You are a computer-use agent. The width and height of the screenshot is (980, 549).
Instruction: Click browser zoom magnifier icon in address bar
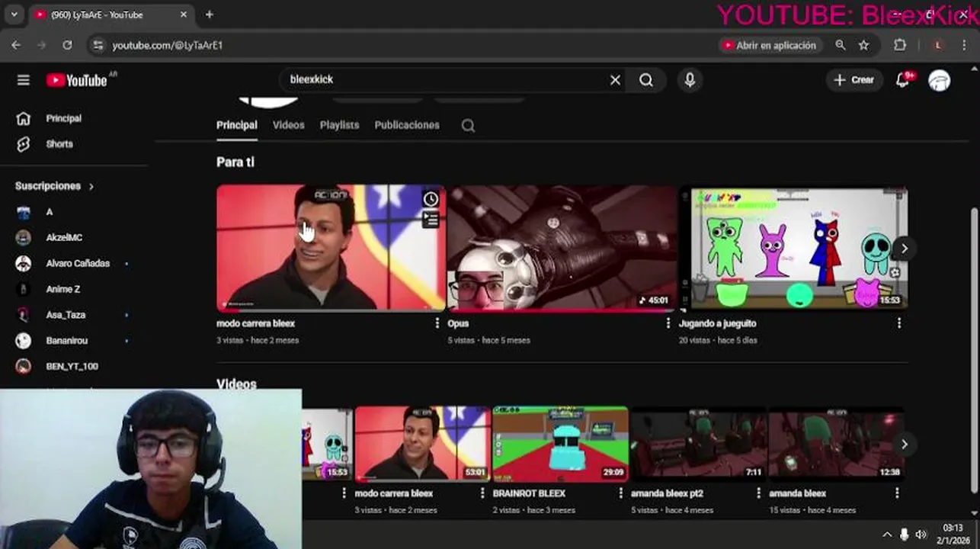840,46
